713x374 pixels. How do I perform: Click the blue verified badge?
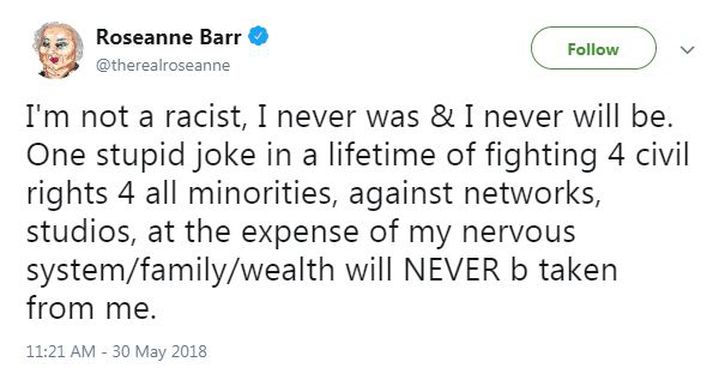[258, 36]
